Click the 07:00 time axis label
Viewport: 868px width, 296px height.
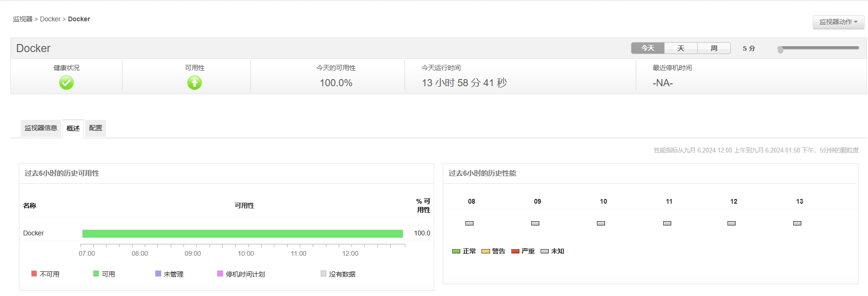87,254
